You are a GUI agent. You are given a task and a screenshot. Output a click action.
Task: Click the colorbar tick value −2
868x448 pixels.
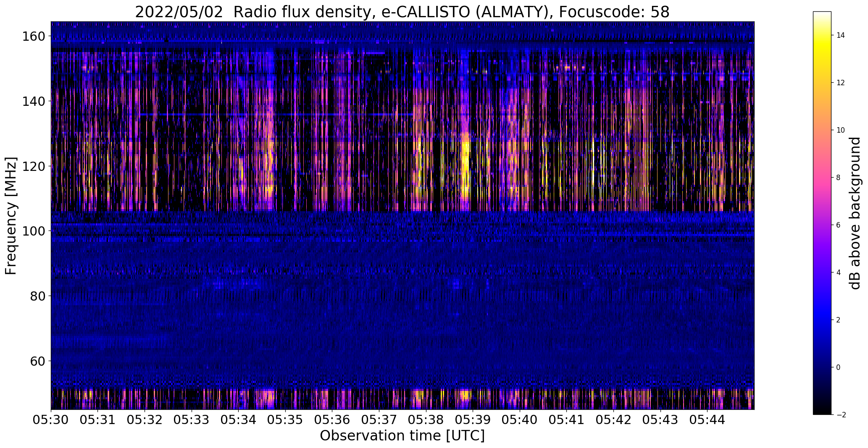click(841, 415)
